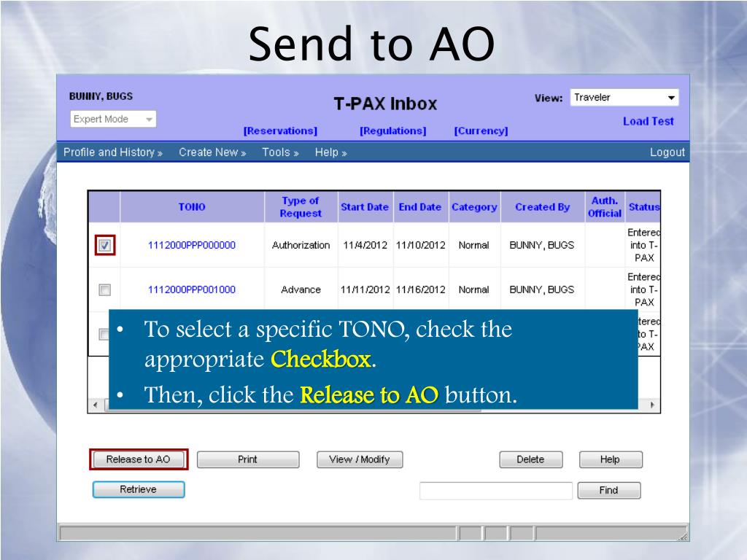The image size is (747, 560).
Task: Sort by the Created By column header
Action: (543, 207)
